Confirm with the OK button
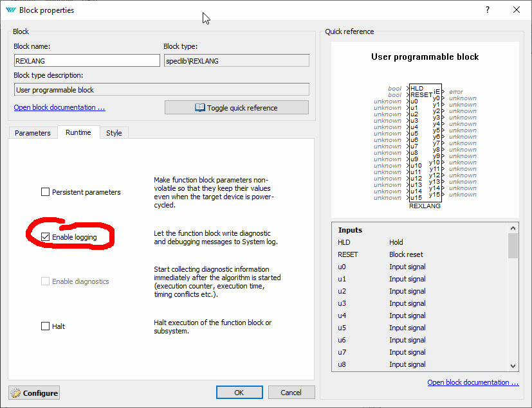The width and height of the screenshot is (532, 408). [x=239, y=393]
